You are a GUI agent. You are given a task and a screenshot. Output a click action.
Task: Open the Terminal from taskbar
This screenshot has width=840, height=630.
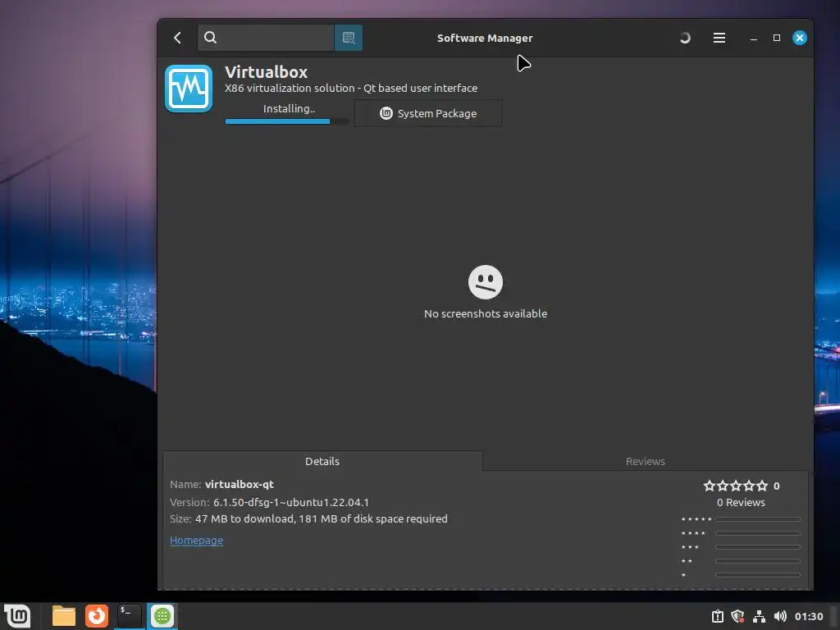click(129, 616)
